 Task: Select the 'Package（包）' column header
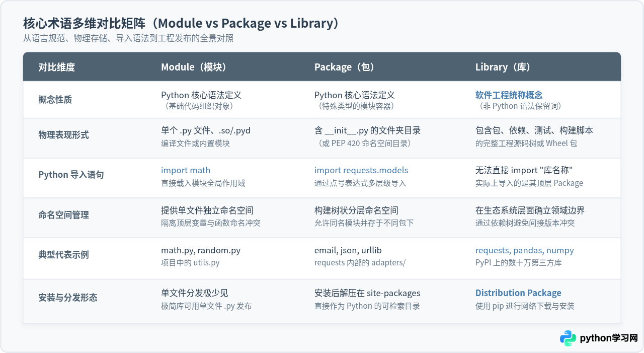tap(344, 67)
